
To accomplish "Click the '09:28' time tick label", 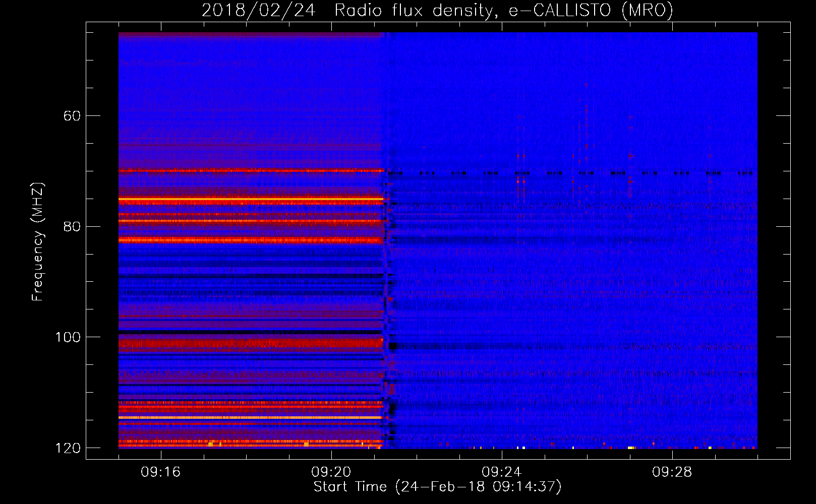I will click(x=672, y=472).
